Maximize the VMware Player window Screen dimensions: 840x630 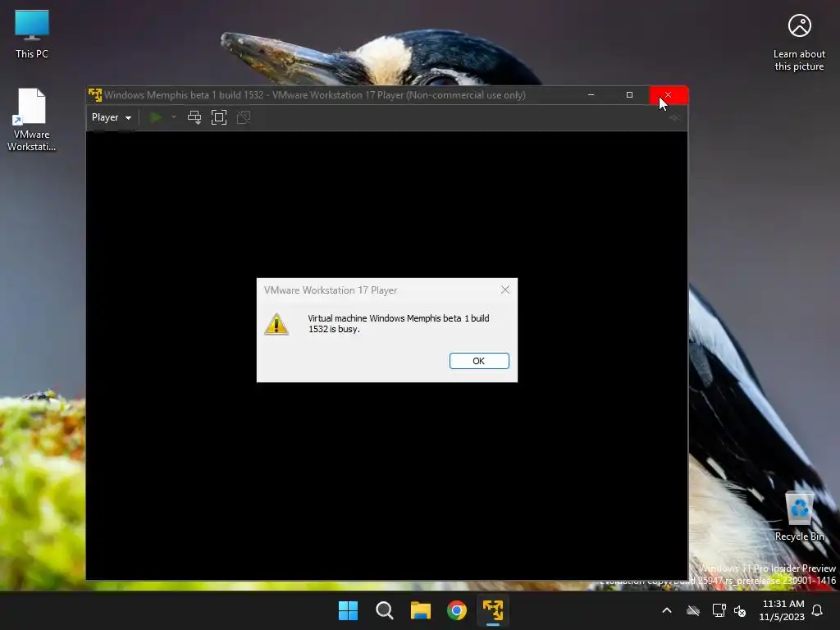coord(629,95)
